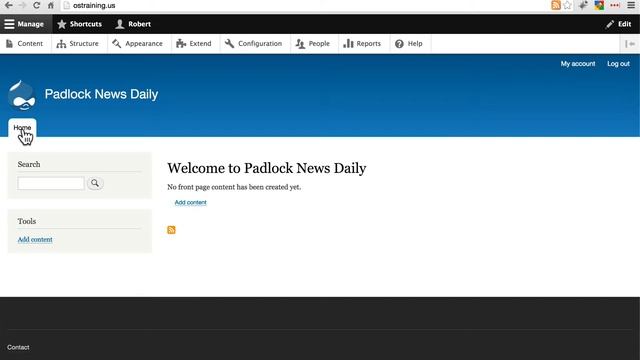This screenshot has width=640, height=360.
Task: Click the colorful extension icon in browser toolbar
Action: (599, 5)
